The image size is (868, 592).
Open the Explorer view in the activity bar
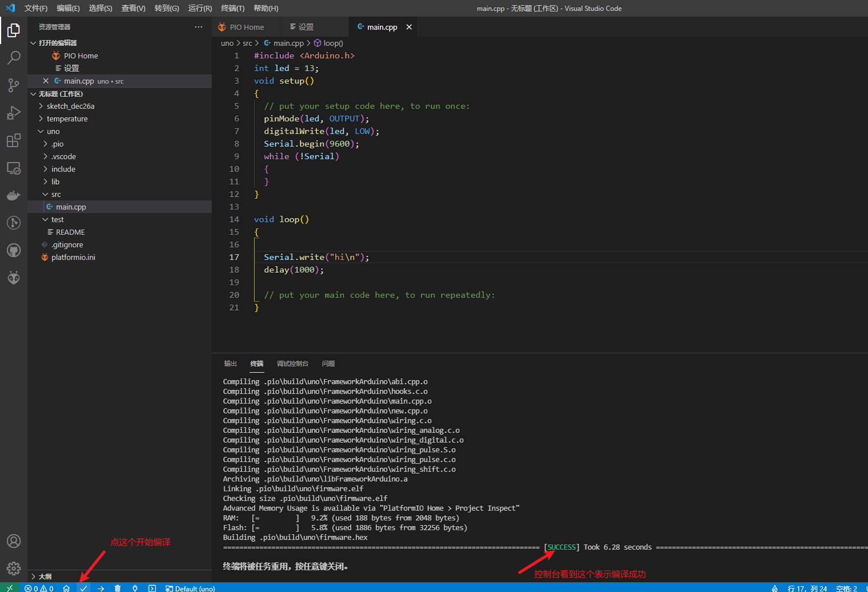click(14, 30)
